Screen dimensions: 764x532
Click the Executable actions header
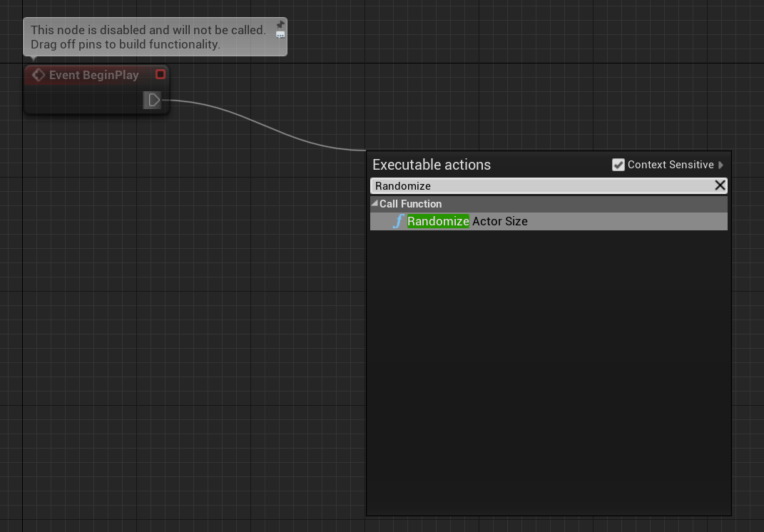[x=431, y=164]
